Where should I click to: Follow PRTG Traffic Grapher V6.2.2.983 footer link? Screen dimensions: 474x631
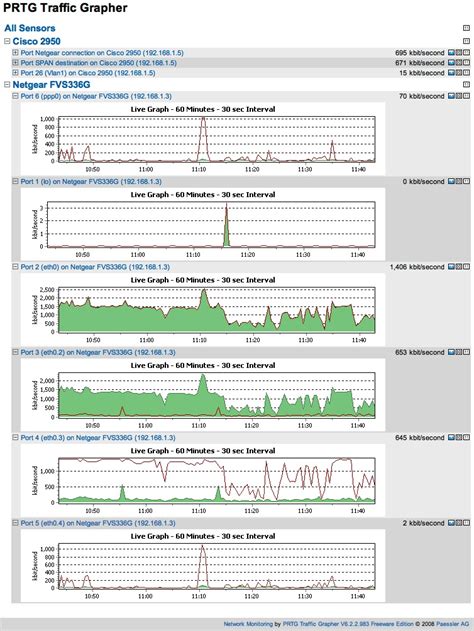pyautogui.click(x=348, y=624)
